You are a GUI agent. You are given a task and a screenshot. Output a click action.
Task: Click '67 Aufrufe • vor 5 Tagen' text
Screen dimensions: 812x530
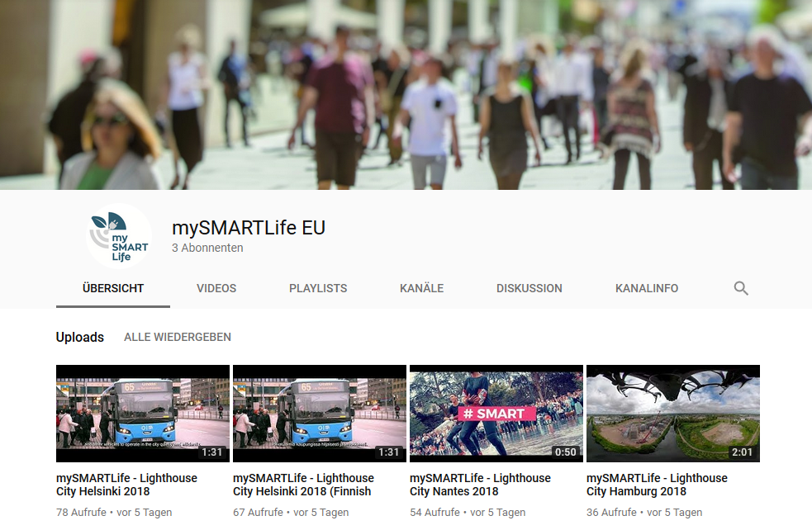point(291,513)
